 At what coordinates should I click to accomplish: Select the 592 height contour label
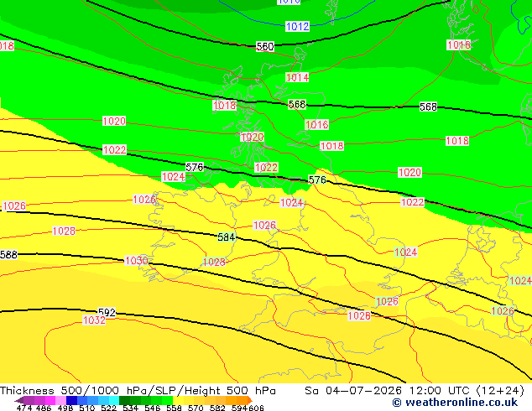(x=107, y=312)
